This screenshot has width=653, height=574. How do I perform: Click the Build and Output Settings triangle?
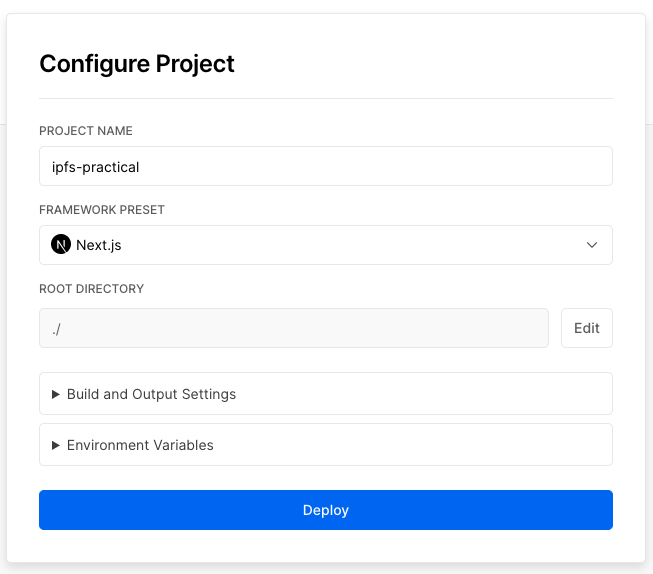tap(56, 394)
